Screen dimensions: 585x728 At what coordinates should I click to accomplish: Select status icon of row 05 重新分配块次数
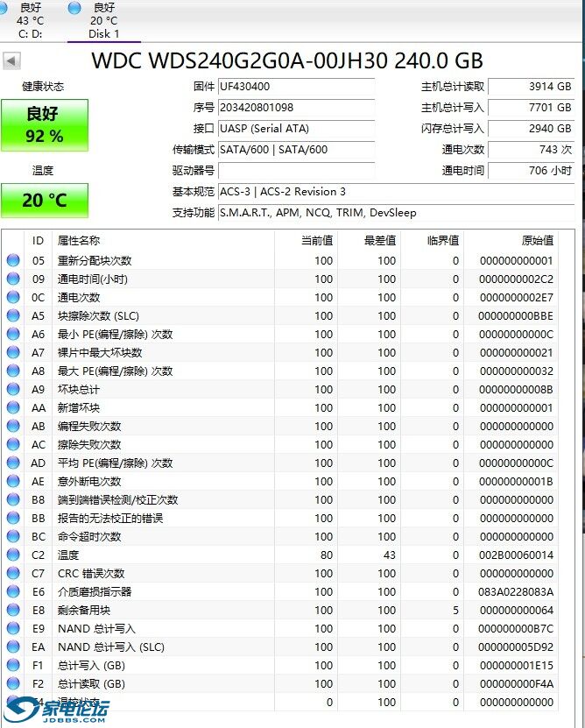tap(13, 260)
